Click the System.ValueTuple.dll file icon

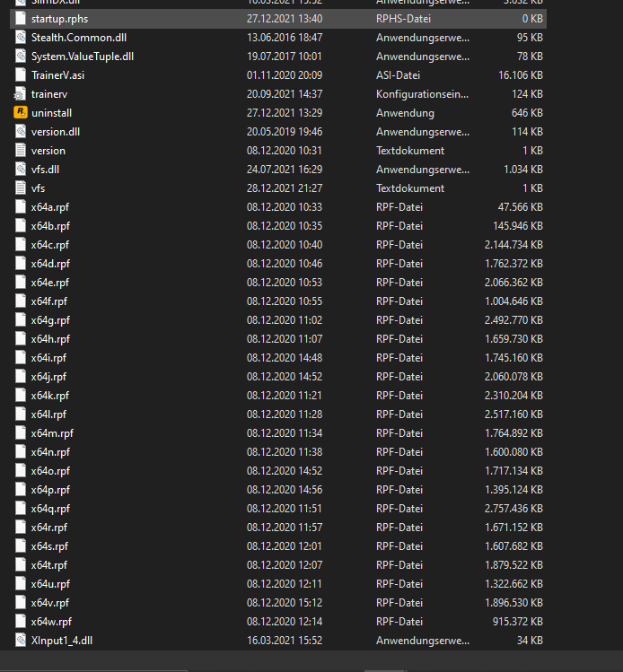(x=20, y=57)
